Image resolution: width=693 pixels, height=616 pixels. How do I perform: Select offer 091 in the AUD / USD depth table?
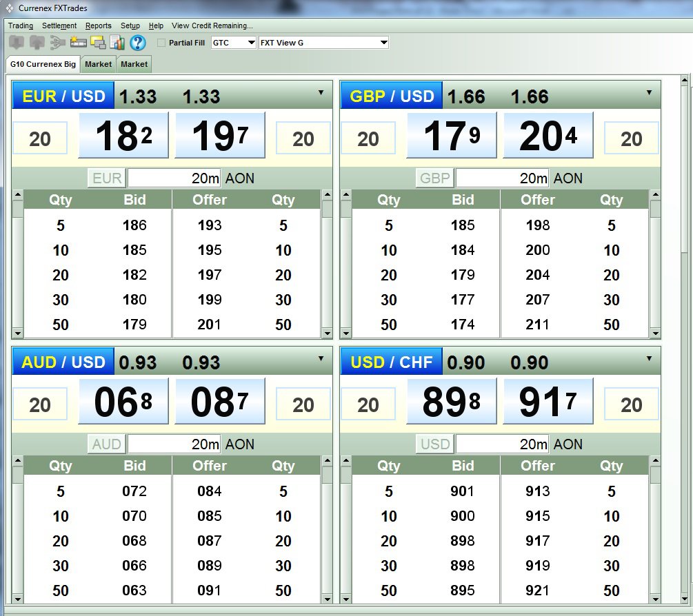[209, 591]
